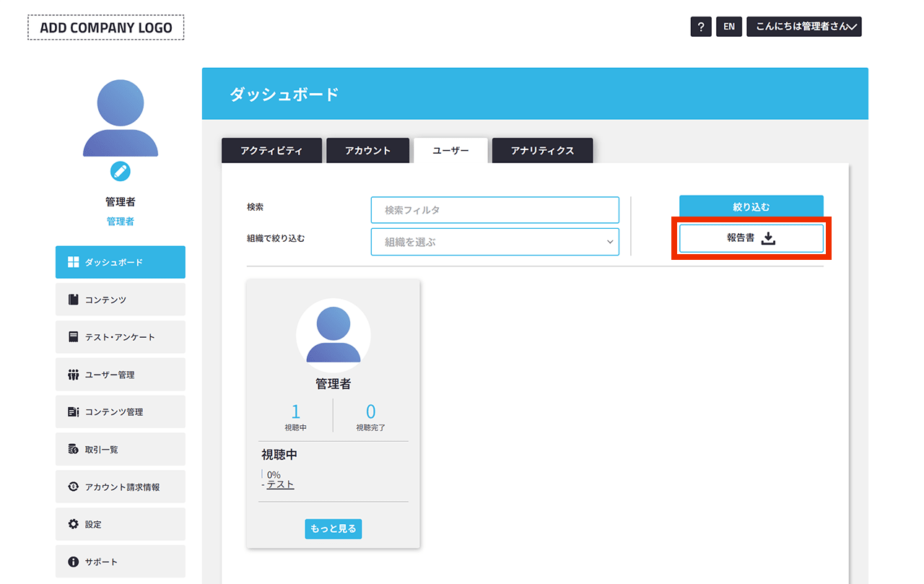924x584 pixels.
Task: Click the 絞り込む filter button
Action: point(750,206)
